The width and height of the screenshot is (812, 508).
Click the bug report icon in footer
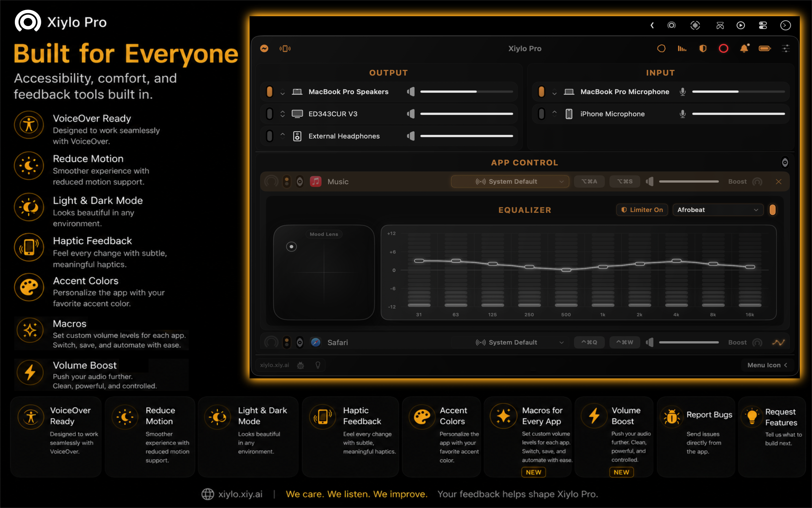coord(301,365)
